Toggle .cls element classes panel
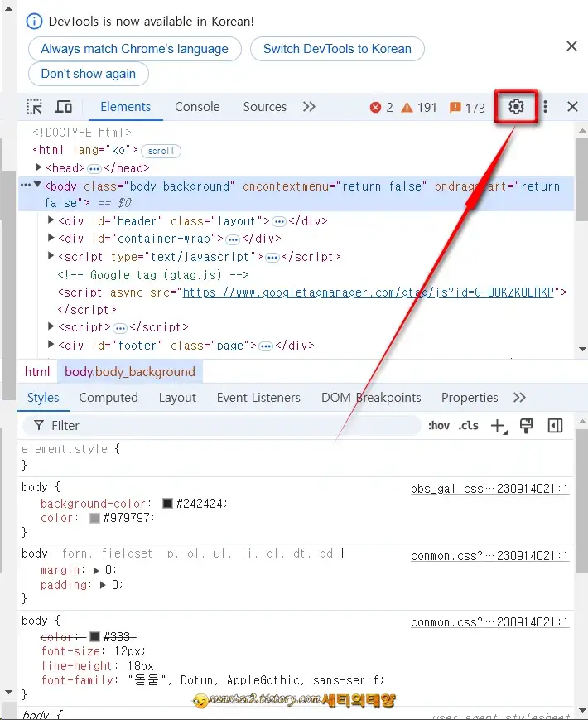Screen dimensions: 588x720 tap(468, 426)
